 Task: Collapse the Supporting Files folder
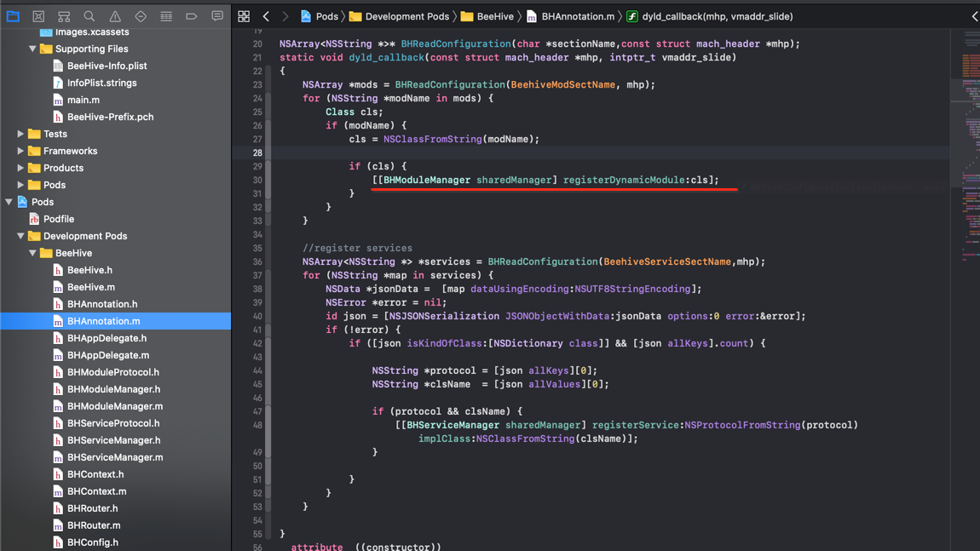coord(32,49)
